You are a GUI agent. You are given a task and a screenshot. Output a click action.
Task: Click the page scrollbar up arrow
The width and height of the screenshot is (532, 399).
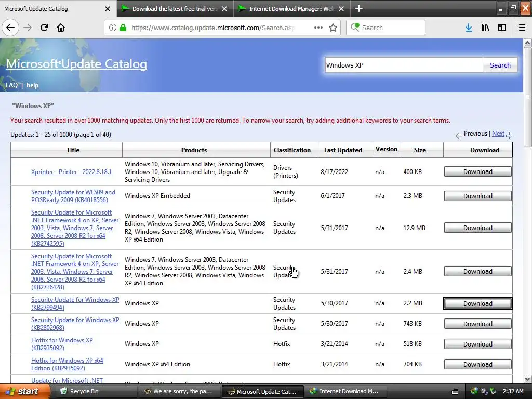[x=528, y=43]
